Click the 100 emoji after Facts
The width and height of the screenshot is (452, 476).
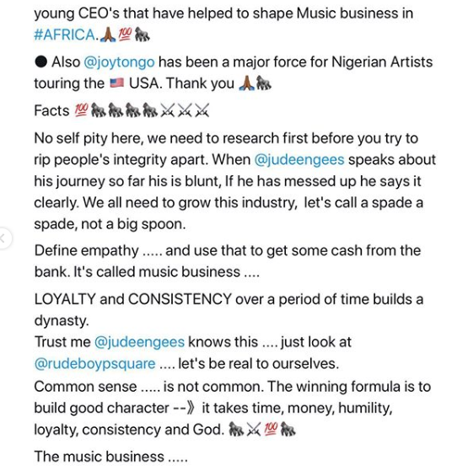[81, 110]
